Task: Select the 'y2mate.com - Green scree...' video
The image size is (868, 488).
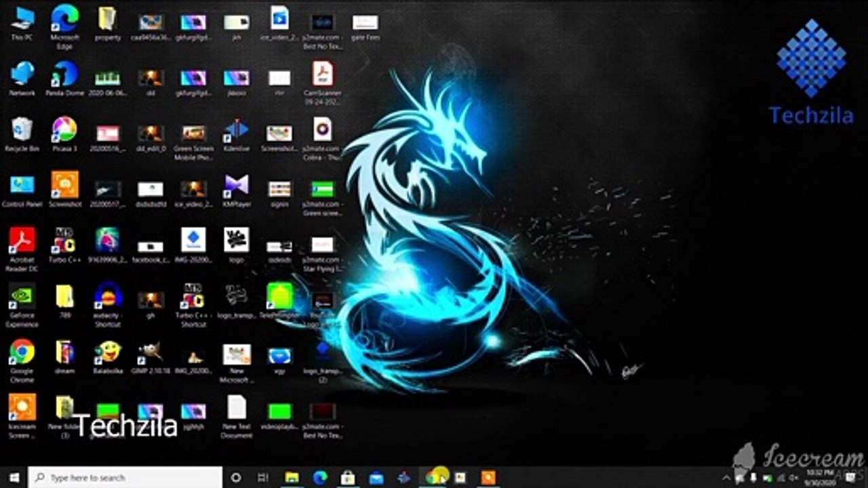Action: (x=323, y=197)
